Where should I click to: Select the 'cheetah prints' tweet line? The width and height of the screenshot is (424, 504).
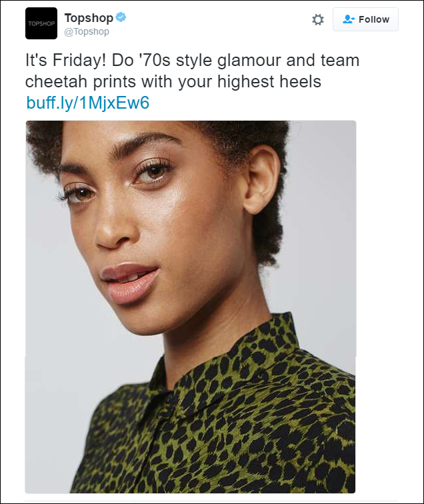173,81
